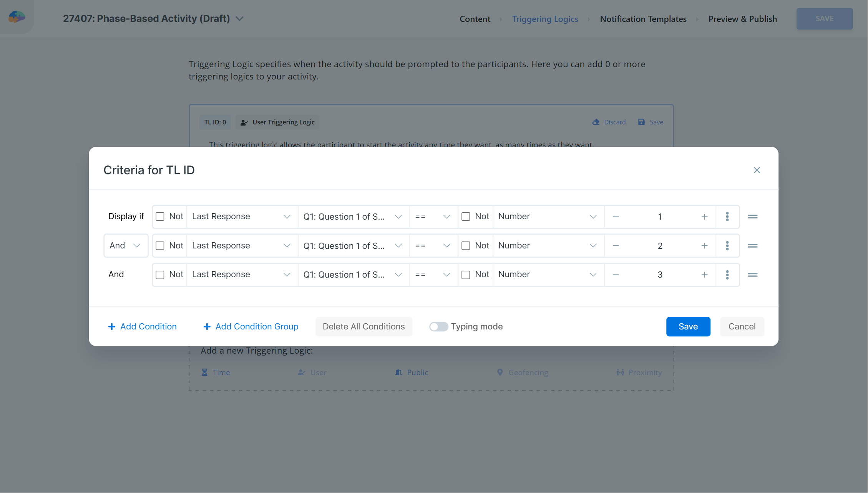This screenshot has height=493, width=868.
Task: Click the Delete All Conditions button
Action: click(363, 327)
